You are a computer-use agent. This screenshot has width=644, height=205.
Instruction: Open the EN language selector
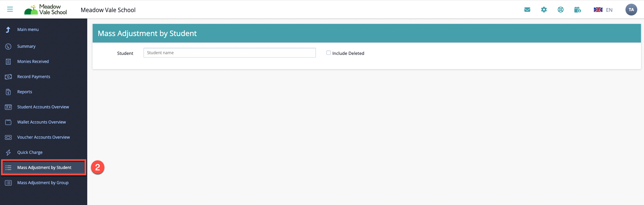pos(609,10)
